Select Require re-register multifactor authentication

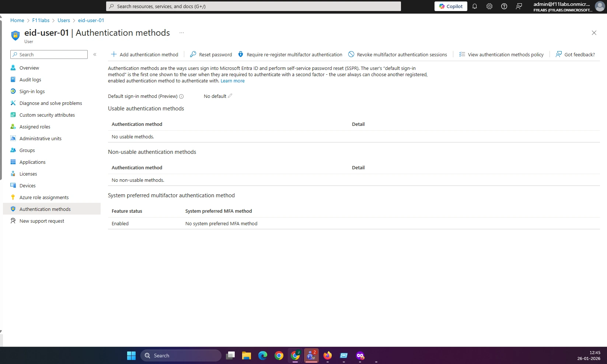coord(290,54)
